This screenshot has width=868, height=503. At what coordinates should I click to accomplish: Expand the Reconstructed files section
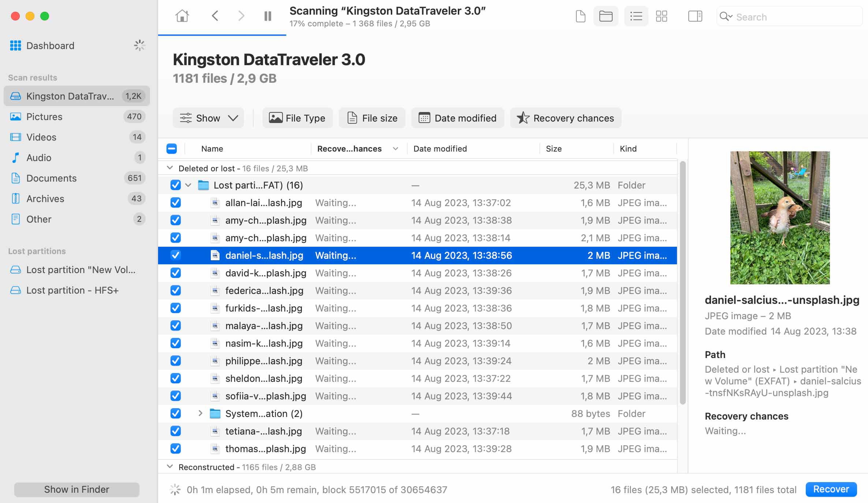point(170,467)
